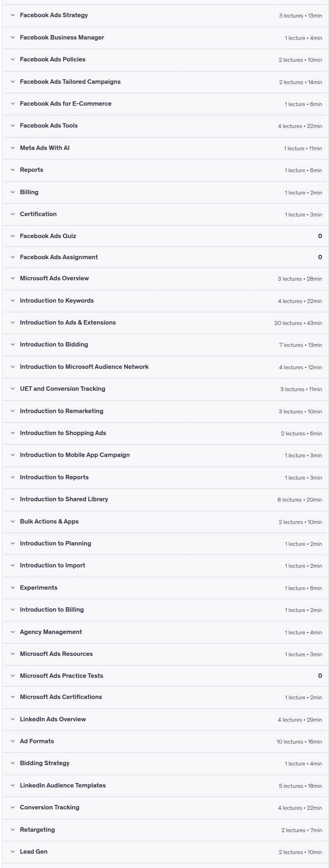Image resolution: width=329 pixels, height=868 pixels.
Task: Open the Facebook Ads Policies section
Action: click(x=165, y=60)
